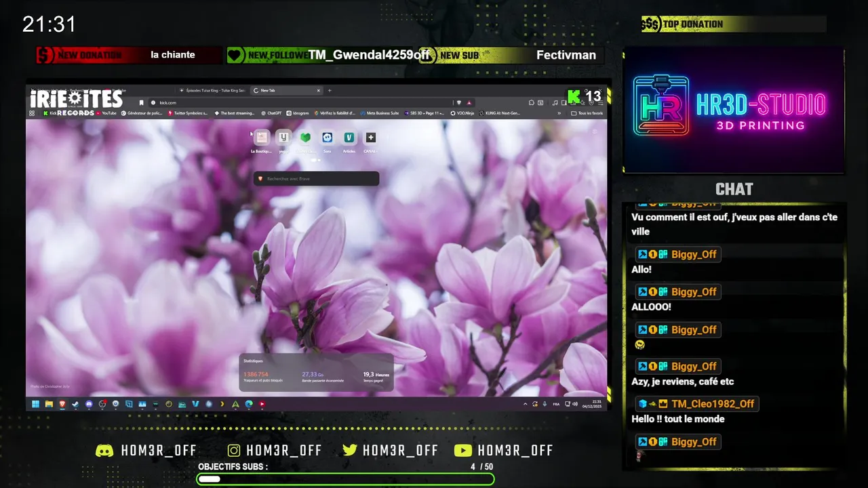This screenshot has height=488, width=868.
Task: Click the microphone system tray icon
Action: 545,404
